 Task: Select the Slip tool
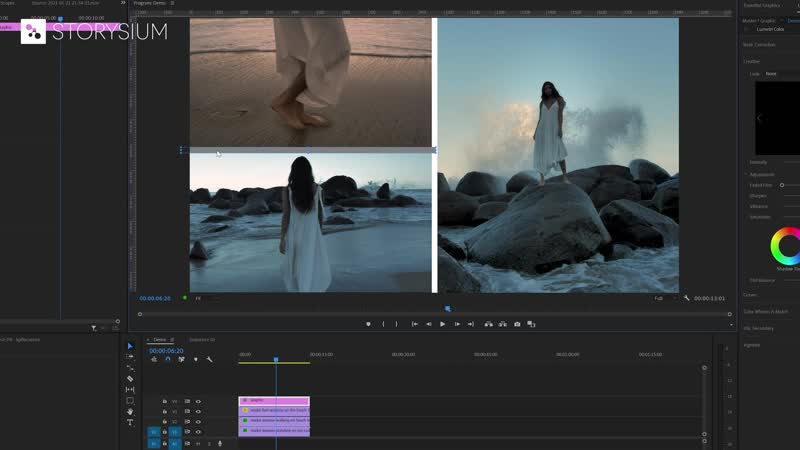pyautogui.click(x=130, y=389)
